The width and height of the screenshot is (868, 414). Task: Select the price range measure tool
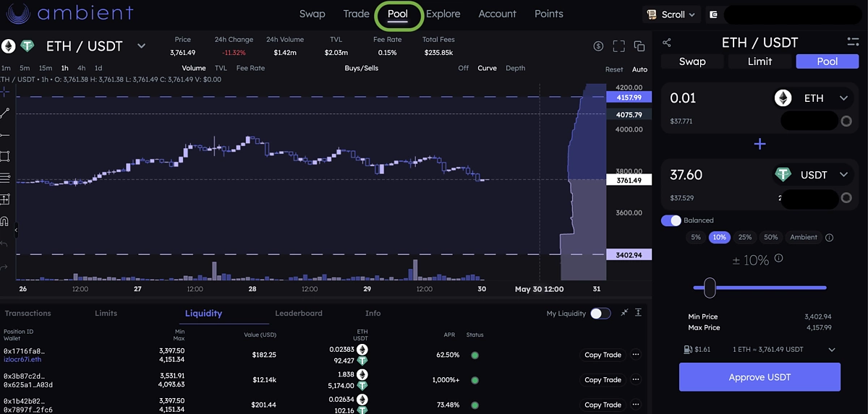(x=5, y=199)
